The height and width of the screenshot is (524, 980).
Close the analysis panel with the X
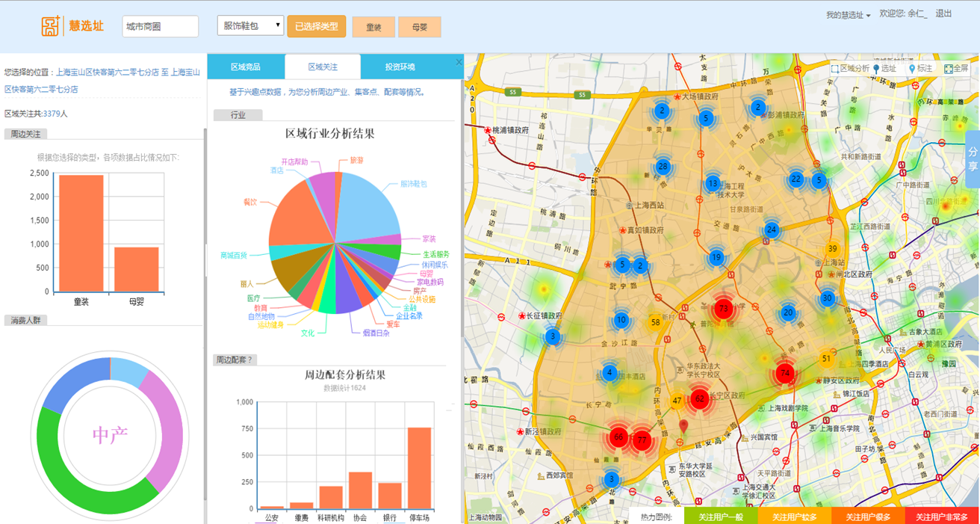click(x=459, y=63)
